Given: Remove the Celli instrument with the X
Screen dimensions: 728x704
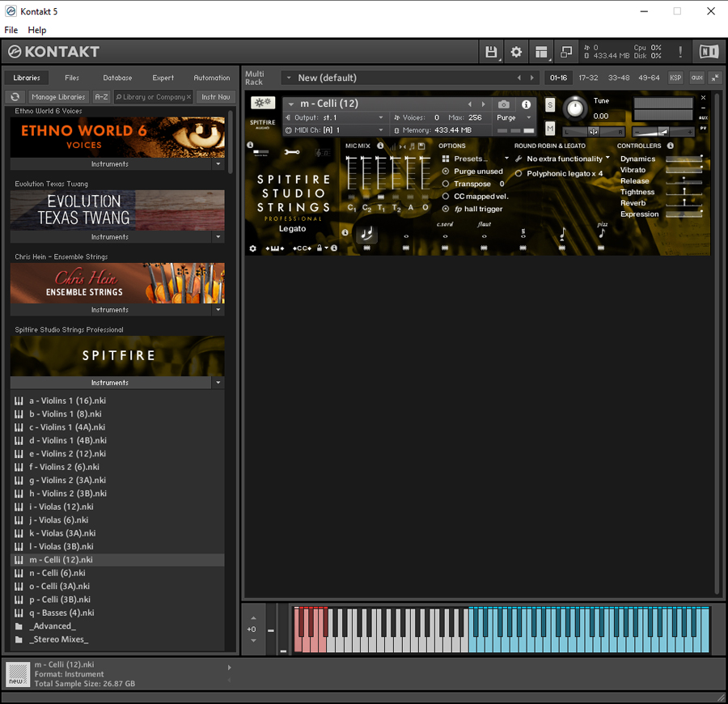Looking at the screenshot, I should coord(704,98).
